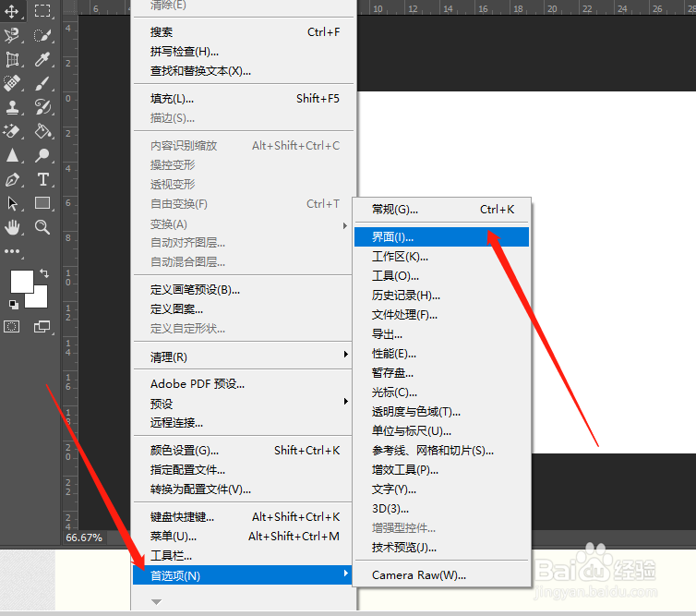Select the History Brush tool
The image size is (696, 616).
[x=42, y=107]
